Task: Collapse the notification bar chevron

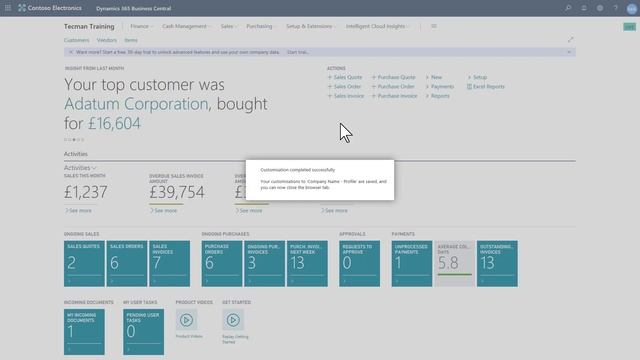Action: pos(569,52)
